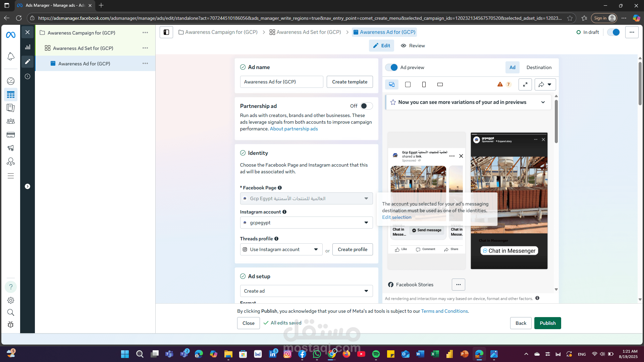Open Threads profile Use Instagram account dropdown
The width and height of the screenshot is (644, 362).
(281, 249)
